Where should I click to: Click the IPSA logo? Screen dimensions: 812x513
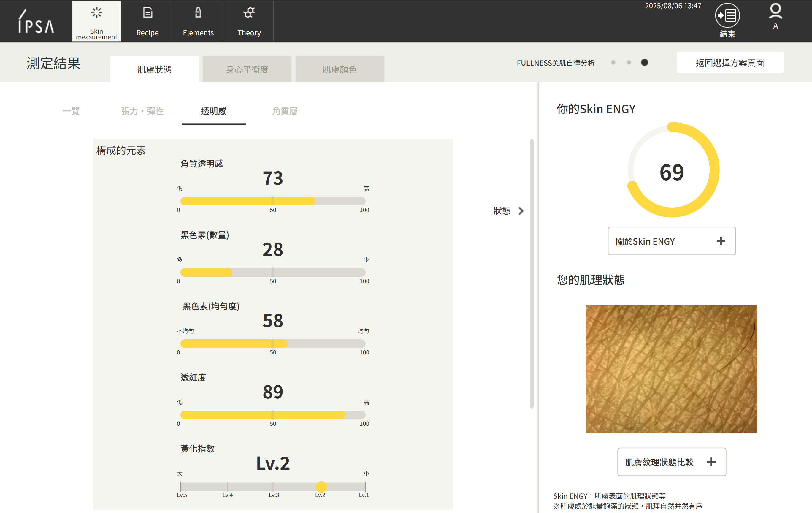click(x=36, y=22)
